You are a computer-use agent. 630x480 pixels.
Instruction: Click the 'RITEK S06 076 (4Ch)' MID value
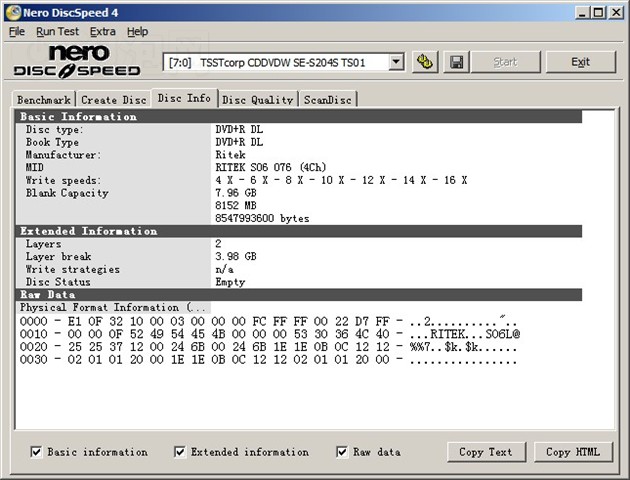pyautogui.click(x=271, y=167)
